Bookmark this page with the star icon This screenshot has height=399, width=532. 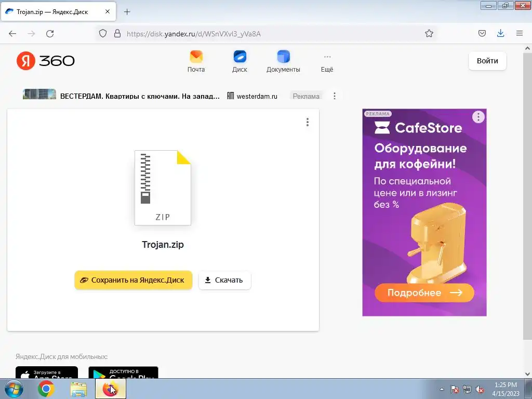coord(429,33)
